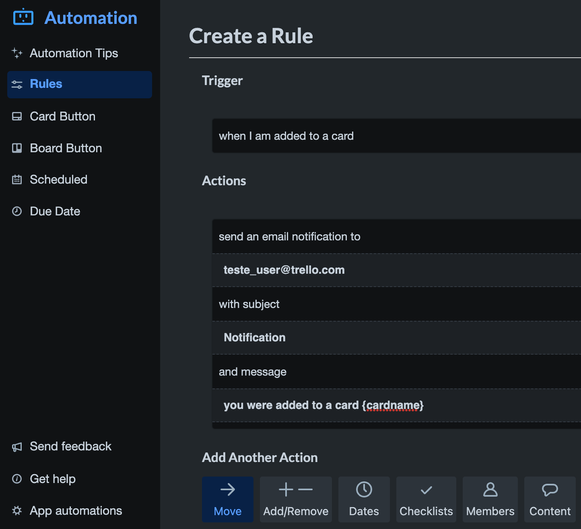Screen dimensions: 581x529
Task: Switch to Add/Remove action tab
Action: point(296,499)
